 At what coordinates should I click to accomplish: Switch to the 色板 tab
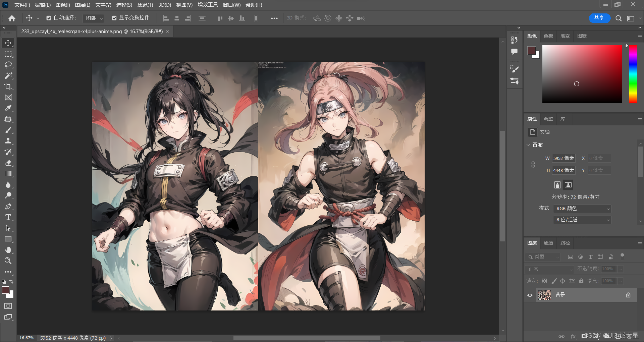[x=548, y=36]
